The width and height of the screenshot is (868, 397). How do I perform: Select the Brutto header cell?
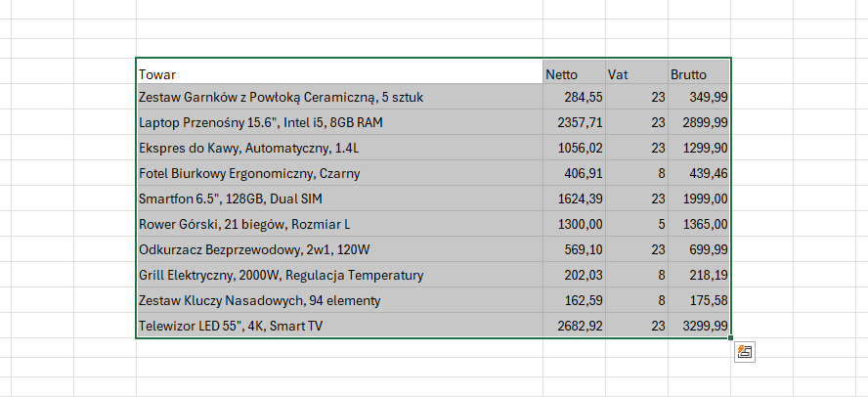point(699,73)
